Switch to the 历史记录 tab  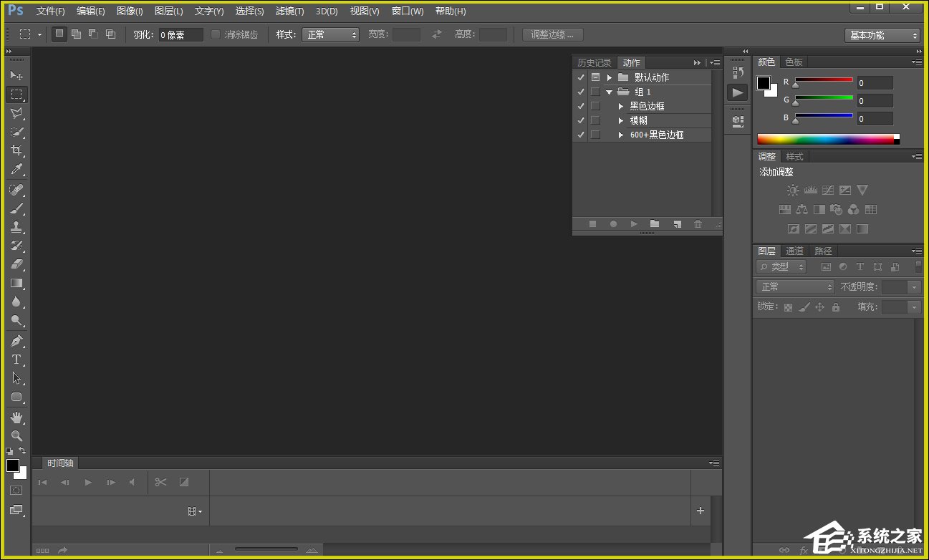[594, 63]
